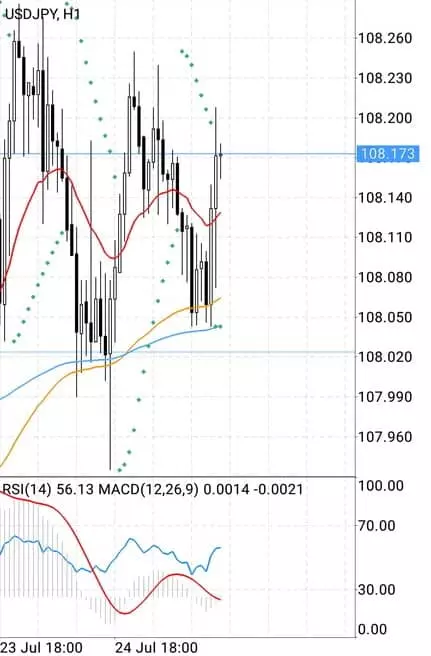Image resolution: width=431 pixels, height=656 pixels.
Task: Click the 24 Jul 18:00 time label
Action: pyautogui.click(x=156, y=647)
